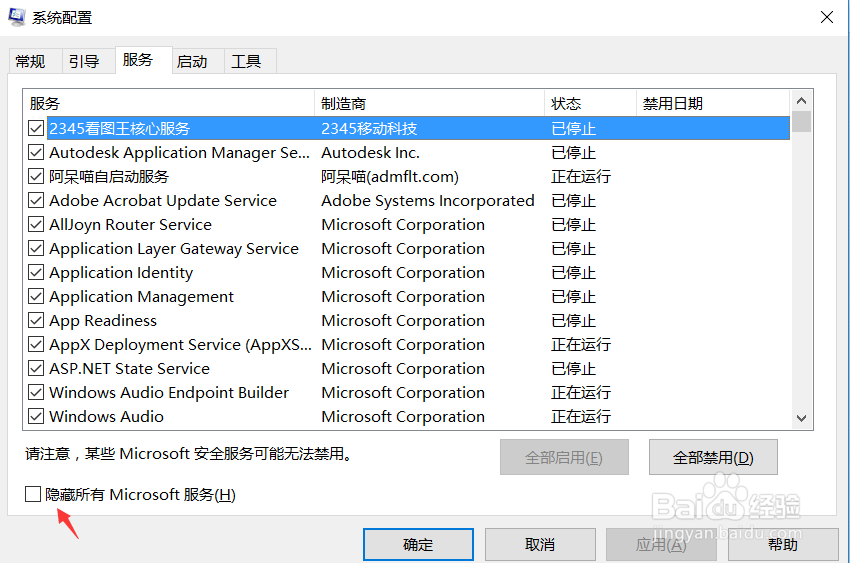This screenshot has height=563, width=850.
Task: Select the 2345看图王核心服务 row name
Action: (x=120, y=128)
